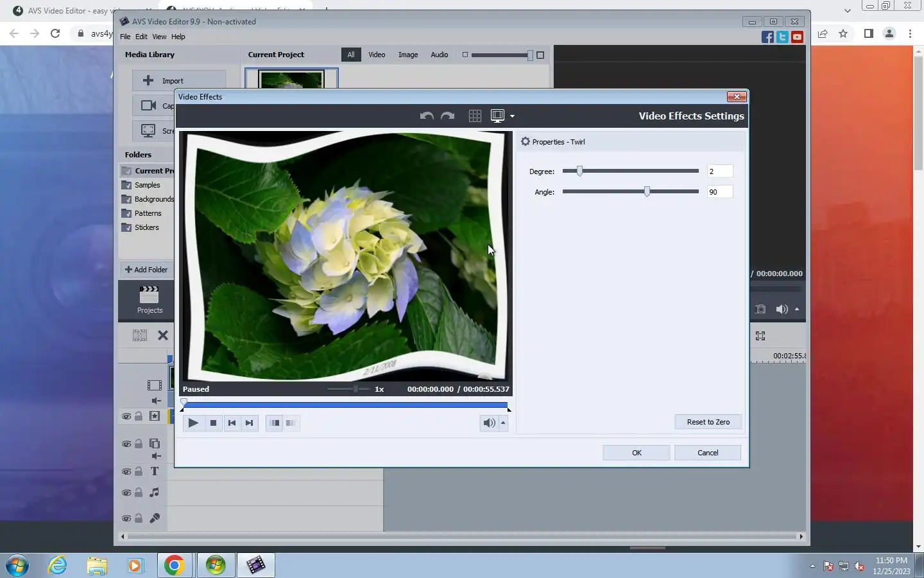Click the blue preview timeline bar
Viewport: 924px width, 578px height.
coord(345,405)
